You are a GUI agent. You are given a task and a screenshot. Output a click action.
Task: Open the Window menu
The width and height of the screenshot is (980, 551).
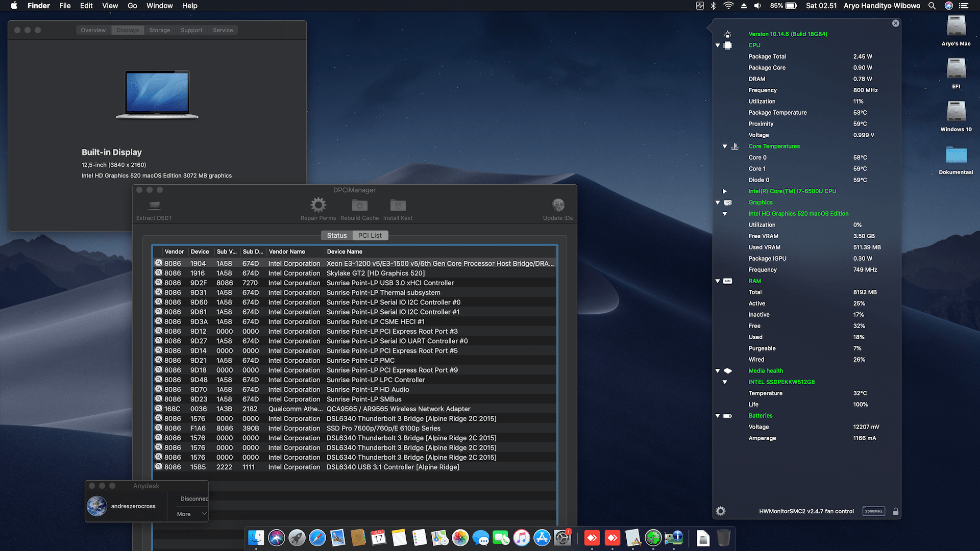(159, 6)
